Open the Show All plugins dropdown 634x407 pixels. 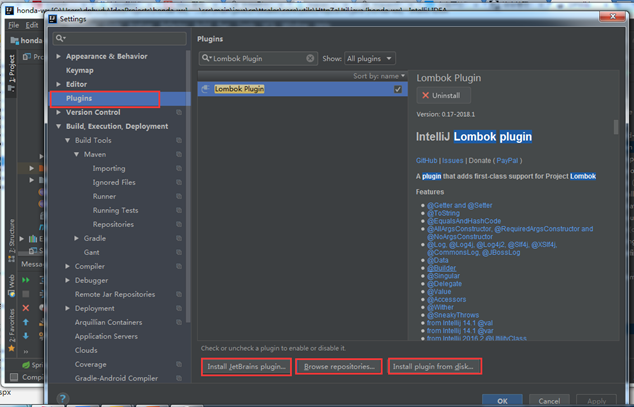pos(370,58)
